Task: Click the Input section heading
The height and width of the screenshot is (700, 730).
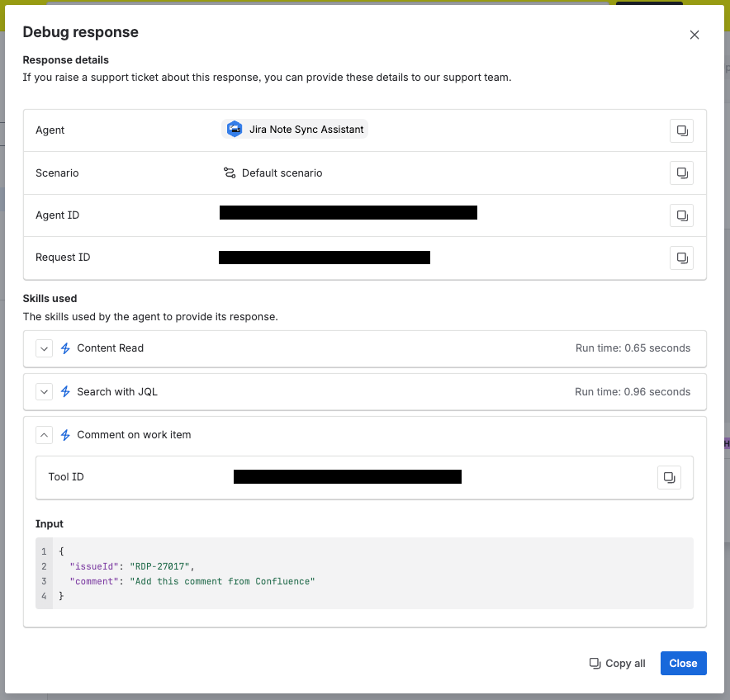Action: [x=50, y=523]
